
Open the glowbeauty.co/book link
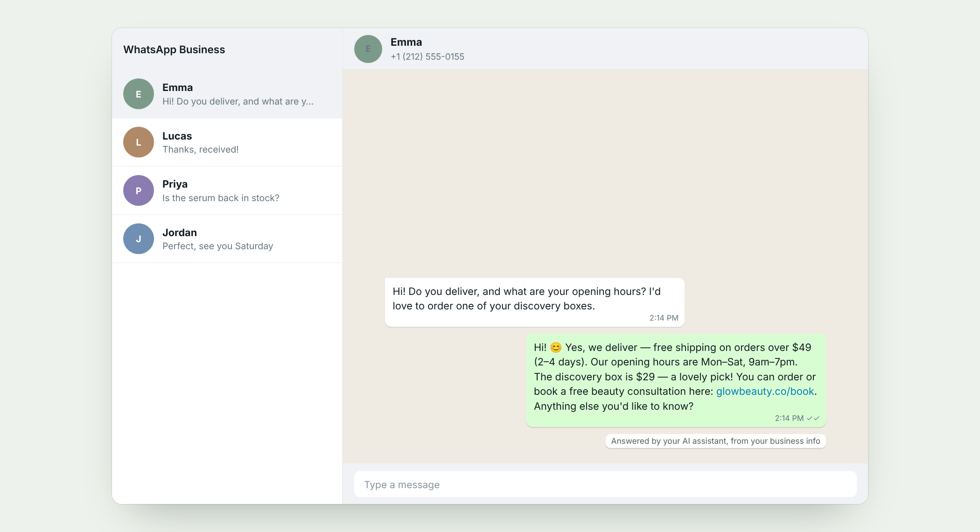pyautogui.click(x=765, y=392)
